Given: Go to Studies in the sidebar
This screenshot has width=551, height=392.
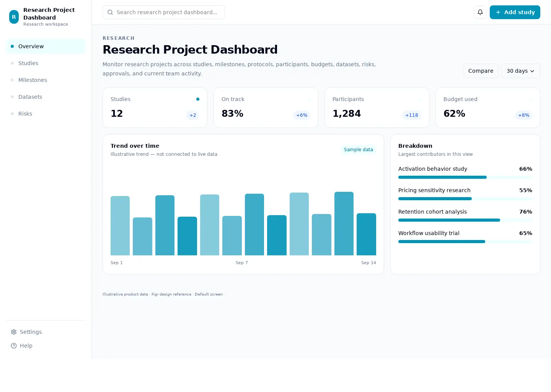Looking at the screenshot, I should (x=46, y=63).
